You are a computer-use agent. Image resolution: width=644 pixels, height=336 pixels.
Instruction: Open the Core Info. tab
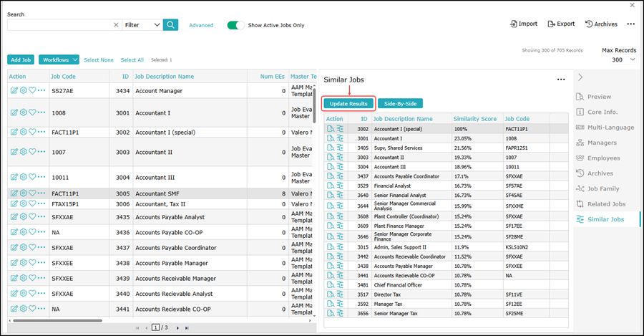(602, 112)
